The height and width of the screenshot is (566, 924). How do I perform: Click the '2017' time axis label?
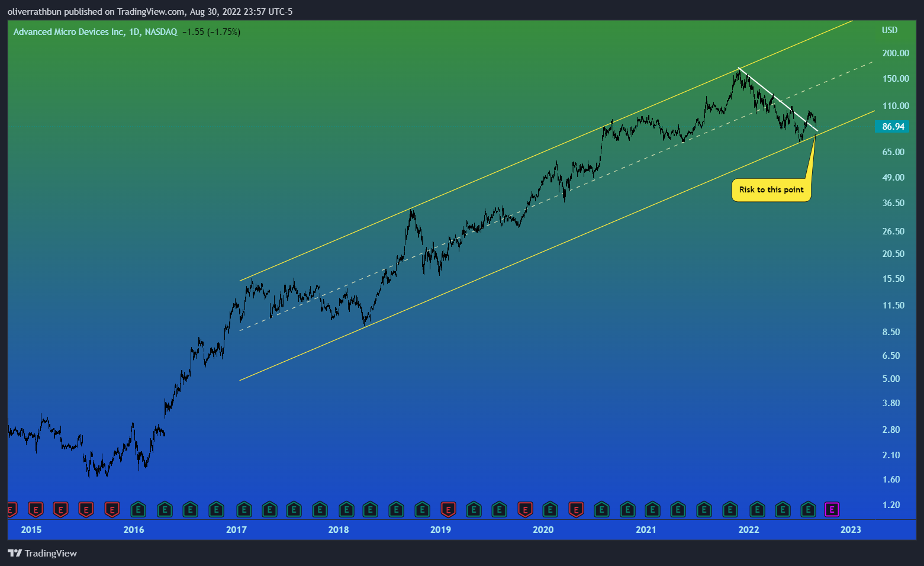[x=236, y=530]
